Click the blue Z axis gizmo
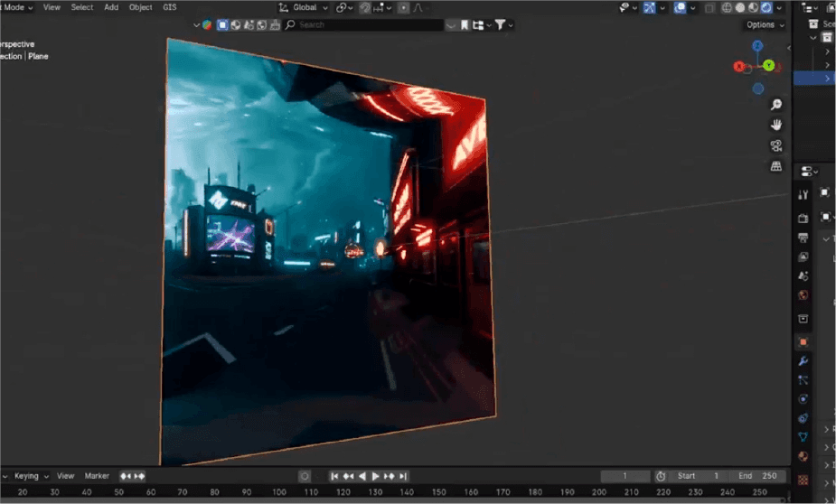This screenshot has width=836, height=504. coord(757,46)
